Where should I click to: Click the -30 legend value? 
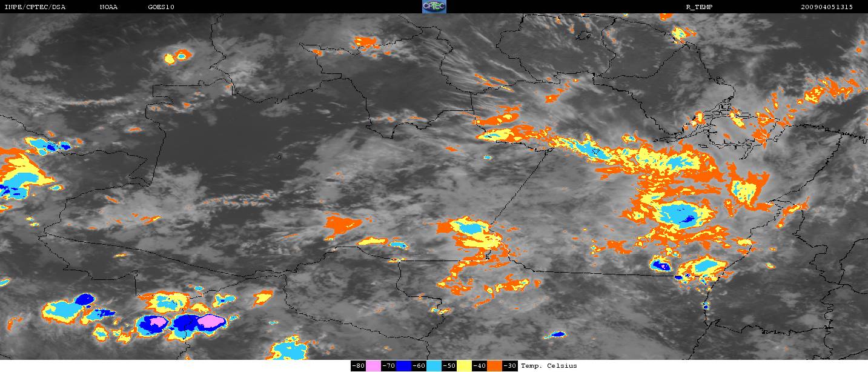coord(510,366)
